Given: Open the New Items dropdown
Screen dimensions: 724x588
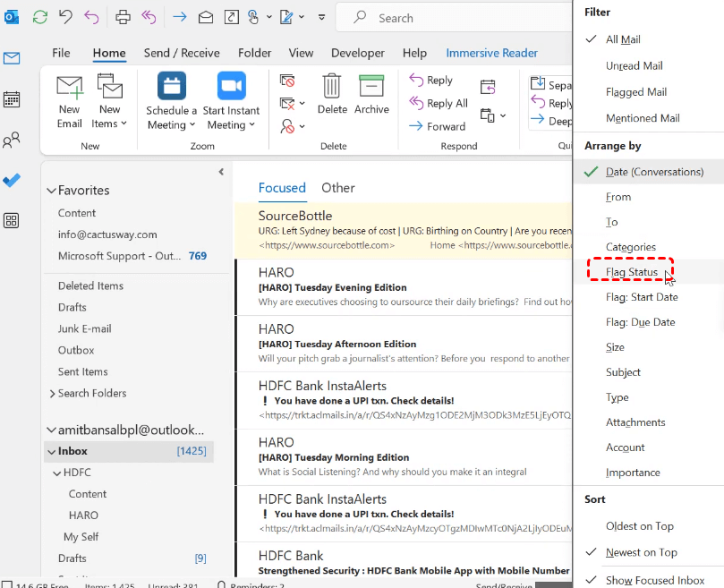Looking at the screenshot, I should click(x=109, y=124).
